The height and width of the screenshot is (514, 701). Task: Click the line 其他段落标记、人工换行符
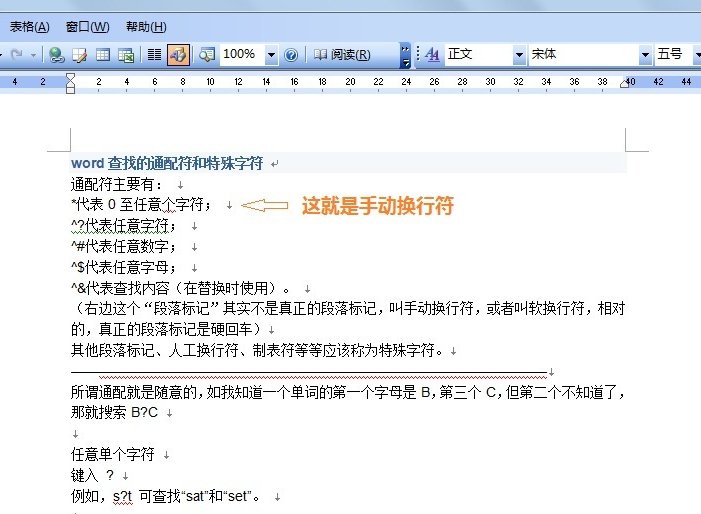[x=258, y=350]
